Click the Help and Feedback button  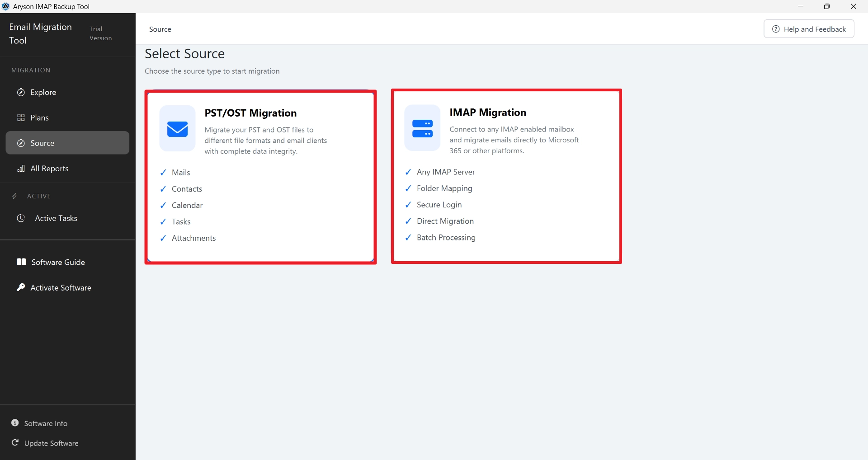(x=809, y=29)
